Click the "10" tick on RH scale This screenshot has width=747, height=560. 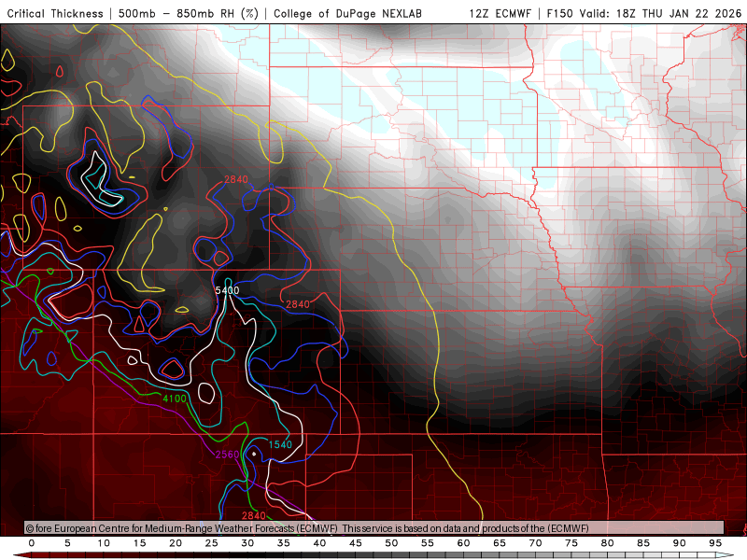104,543
